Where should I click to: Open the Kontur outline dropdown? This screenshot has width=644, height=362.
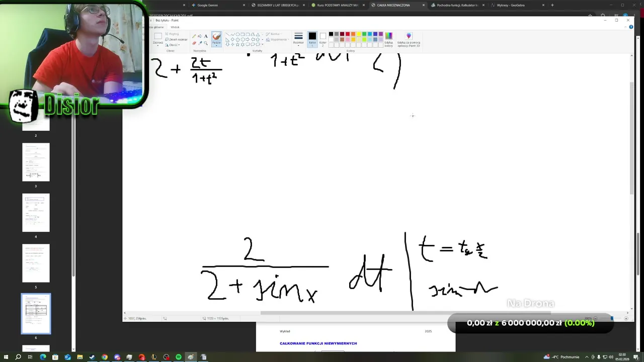pyautogui.click(x=273, y=34)
